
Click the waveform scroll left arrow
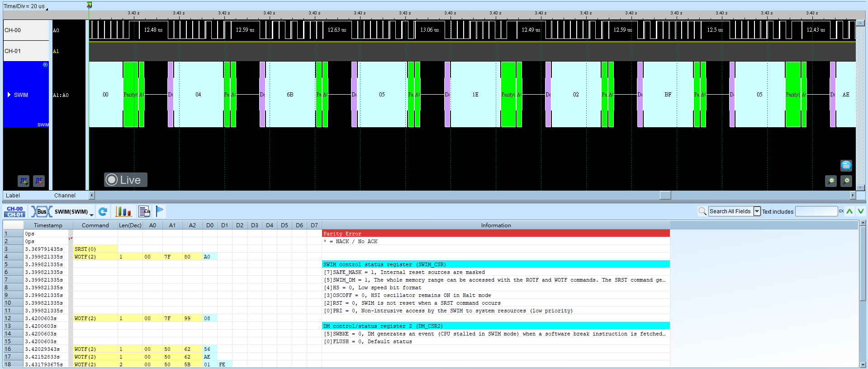(92, 195)
